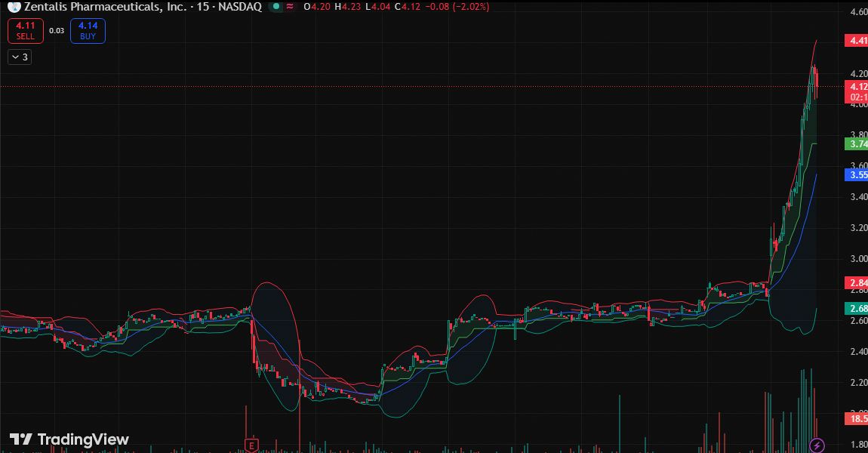This screenshot has height=453, width=868.
Task: Click the 0.03 spread value
Action: click(x=57, y=30)
